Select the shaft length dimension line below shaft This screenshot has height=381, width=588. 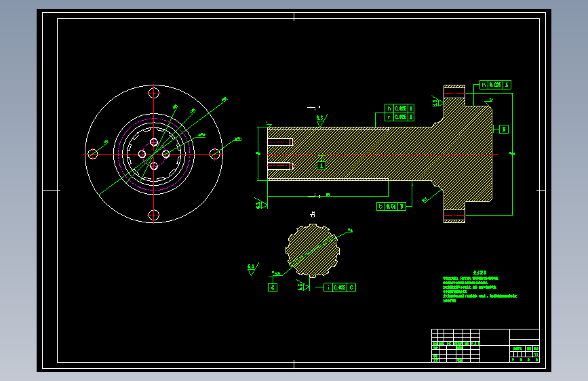(328, 195)
